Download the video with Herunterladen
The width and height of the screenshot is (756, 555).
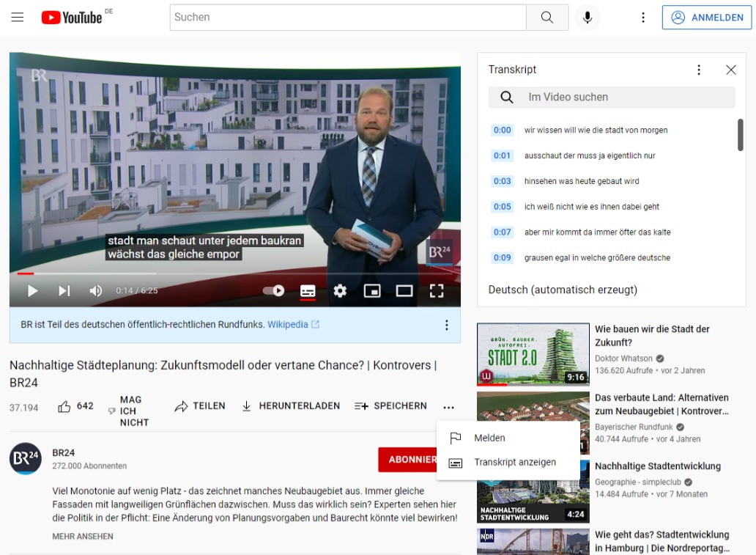click(291, 406)
